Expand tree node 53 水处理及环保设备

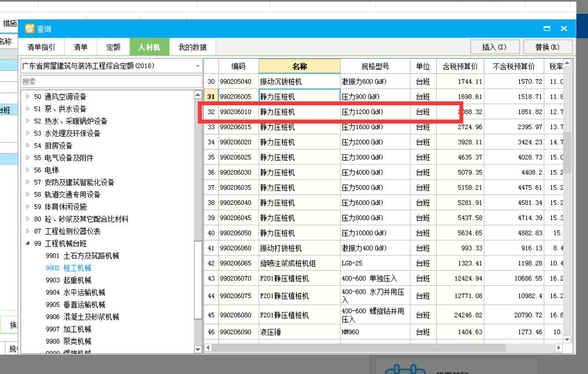tap(28, 134)
